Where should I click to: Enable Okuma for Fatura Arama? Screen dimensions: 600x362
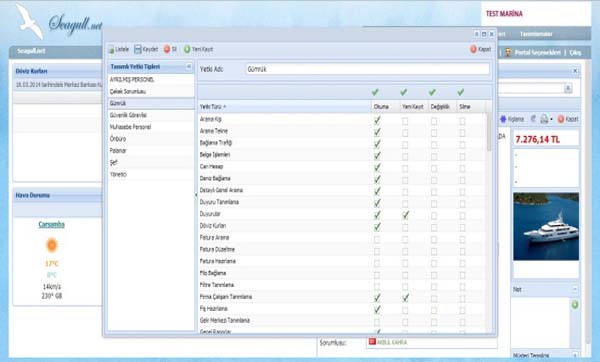click(377, 240)
